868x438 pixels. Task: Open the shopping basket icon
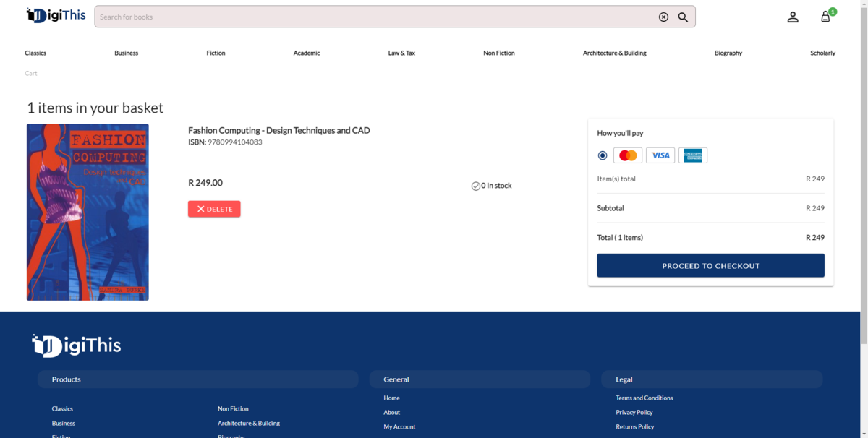tap(825, 17)
